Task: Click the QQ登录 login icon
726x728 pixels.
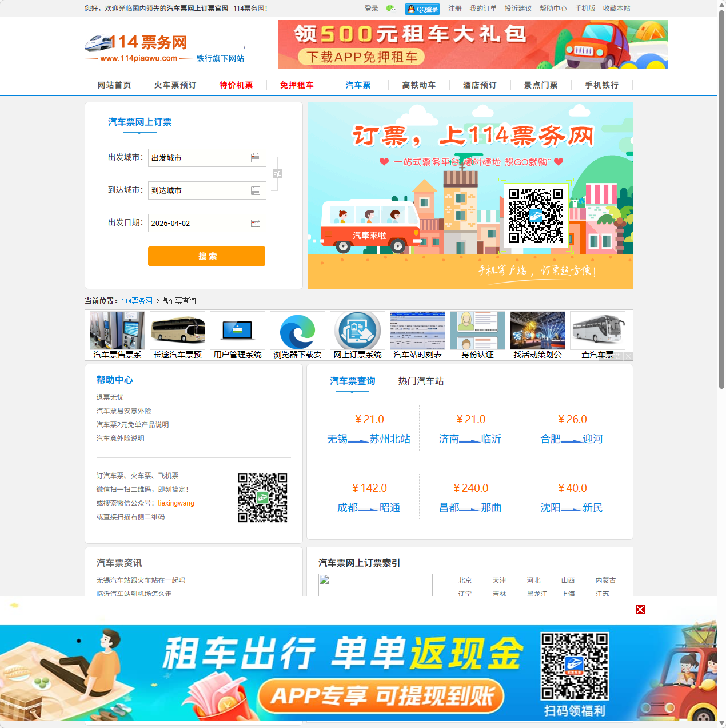Action: [422, 9]
